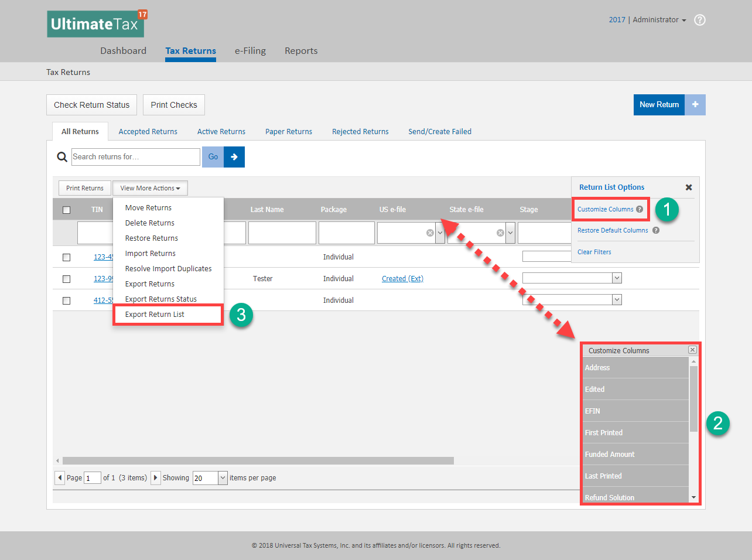Switch to the All Returns tab

point(80,132)
